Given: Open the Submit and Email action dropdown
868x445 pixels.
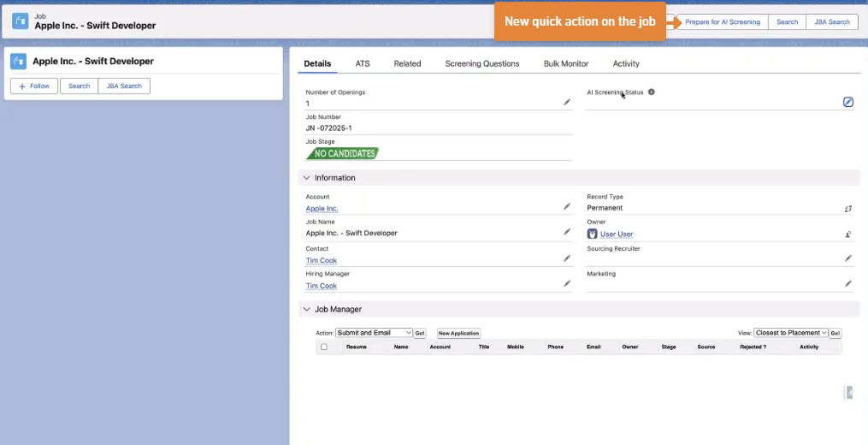Looking at the screenshot, I should tap(374, 333).
